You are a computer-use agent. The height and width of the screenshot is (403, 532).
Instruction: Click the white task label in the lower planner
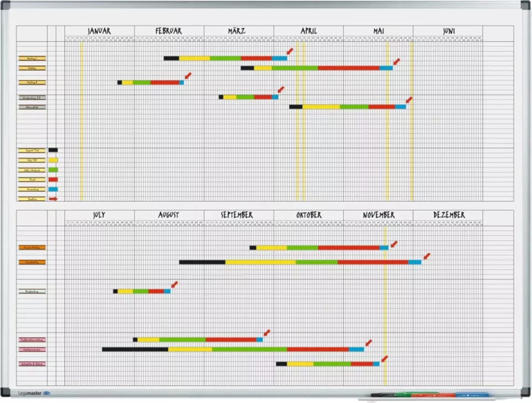pyautogui.click(x=32, y=291)
